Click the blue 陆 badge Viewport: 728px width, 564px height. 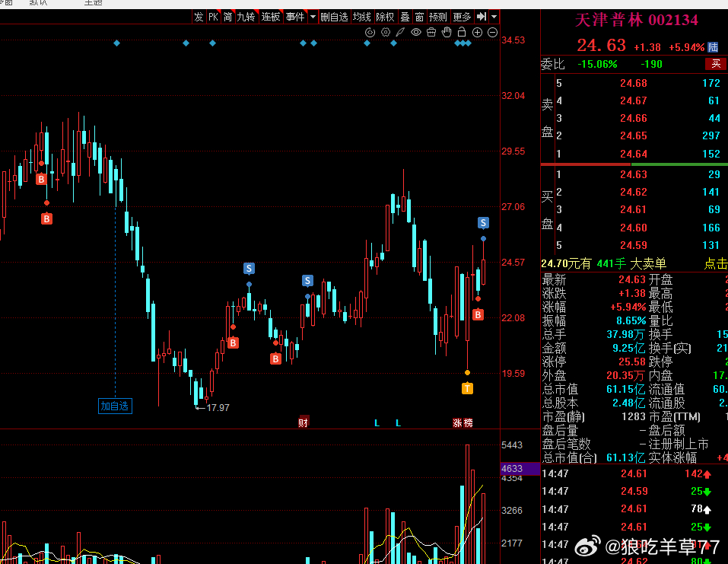713,47
